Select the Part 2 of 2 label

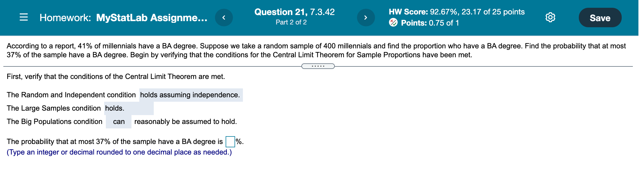[x=291, y=23]
